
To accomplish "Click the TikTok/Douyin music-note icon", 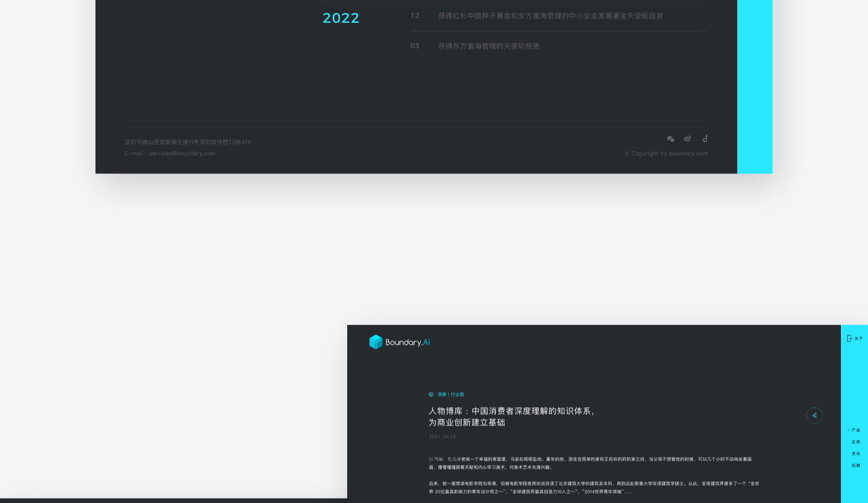I will (705, 139).
